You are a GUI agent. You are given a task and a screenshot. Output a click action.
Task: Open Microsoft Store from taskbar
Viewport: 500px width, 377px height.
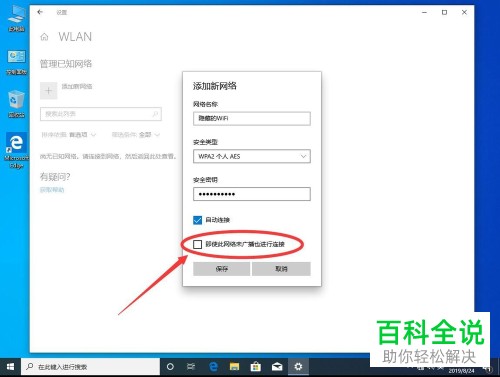pyautogui.click(x=256, y=367)
